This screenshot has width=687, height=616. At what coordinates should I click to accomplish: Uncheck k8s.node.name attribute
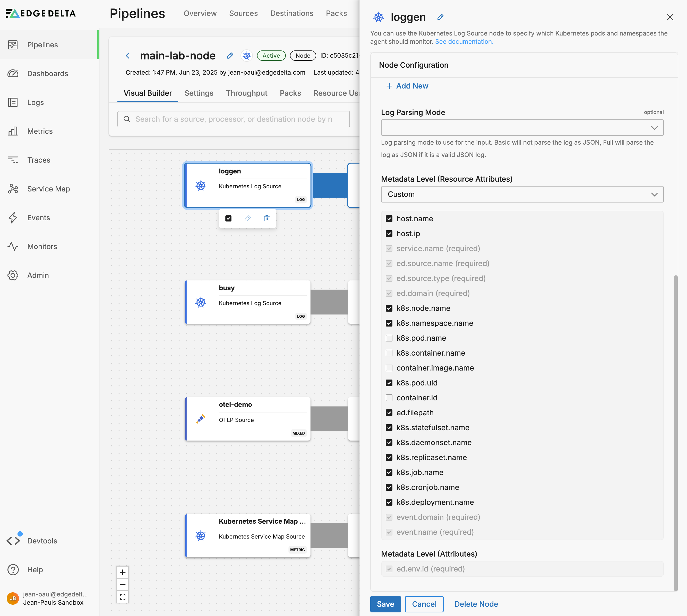point(389,308)
